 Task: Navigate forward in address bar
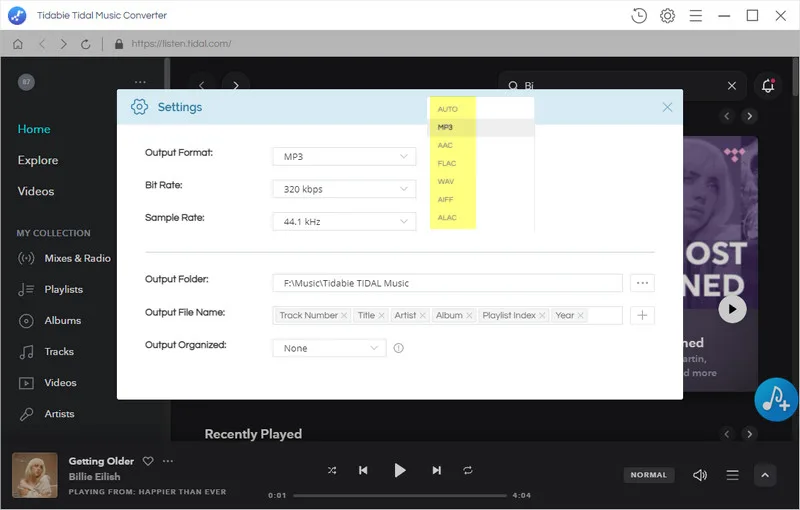[63, 44]
